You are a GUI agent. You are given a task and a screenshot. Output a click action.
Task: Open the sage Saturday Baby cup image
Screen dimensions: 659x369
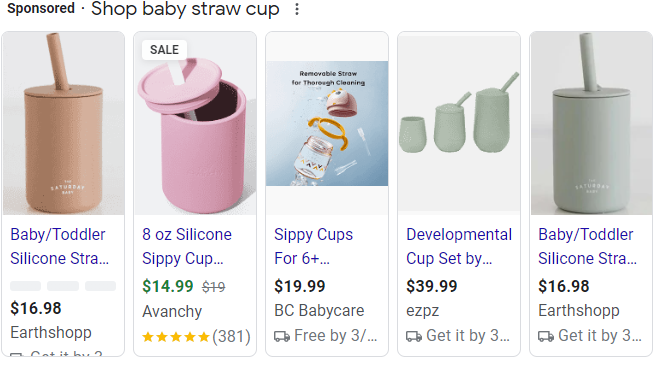pyautogui.click(x=591, y=124)
